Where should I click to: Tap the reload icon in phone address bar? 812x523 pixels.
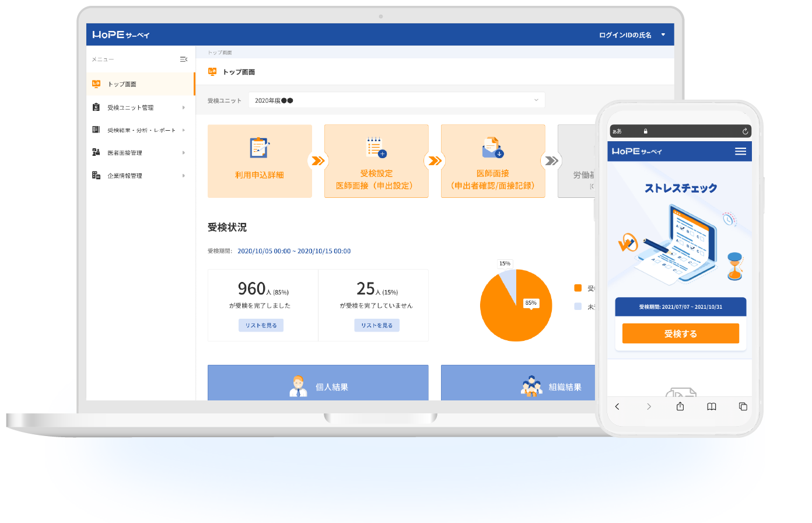(745, 131)
